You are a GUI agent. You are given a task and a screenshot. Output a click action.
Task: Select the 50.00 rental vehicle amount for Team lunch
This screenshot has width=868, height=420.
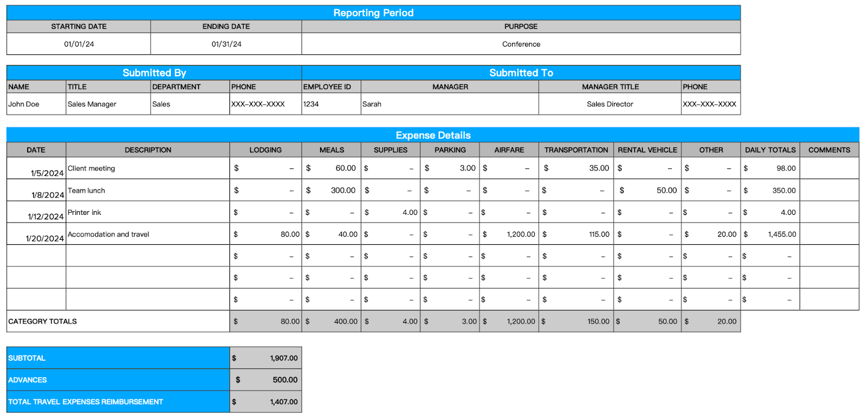tap(648, 190)
